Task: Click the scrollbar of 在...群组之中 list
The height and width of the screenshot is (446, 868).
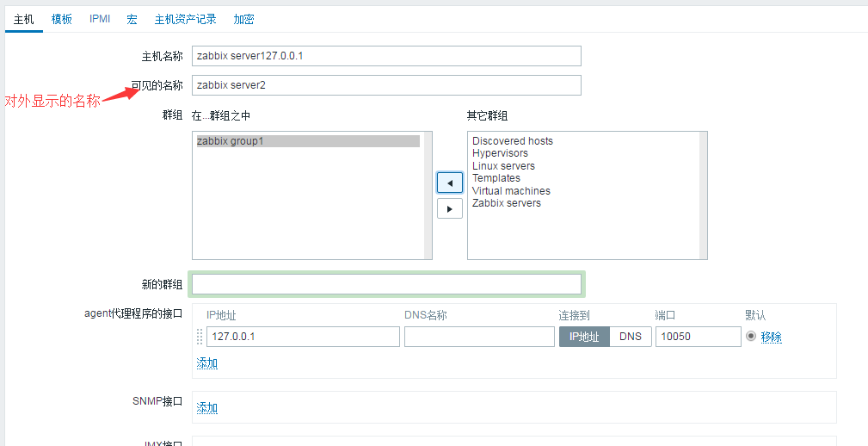Action: pyautogui.click(x=428, y=195)
